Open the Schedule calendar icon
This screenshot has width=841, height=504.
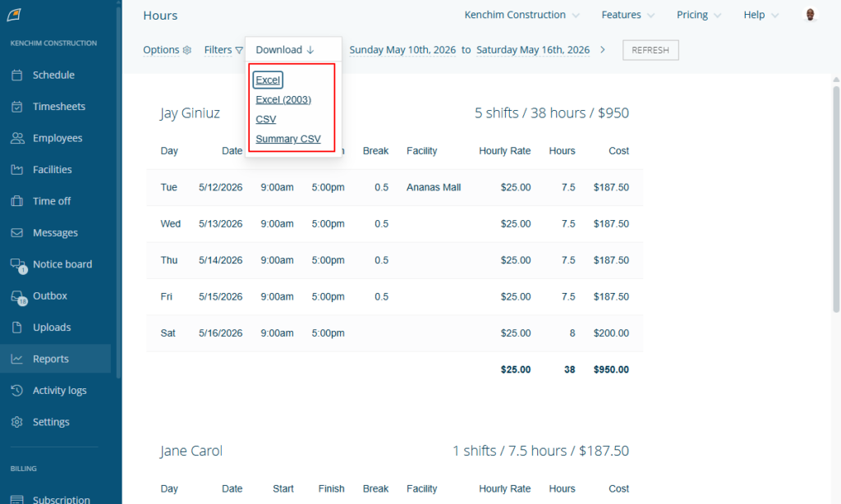point(17,75)
